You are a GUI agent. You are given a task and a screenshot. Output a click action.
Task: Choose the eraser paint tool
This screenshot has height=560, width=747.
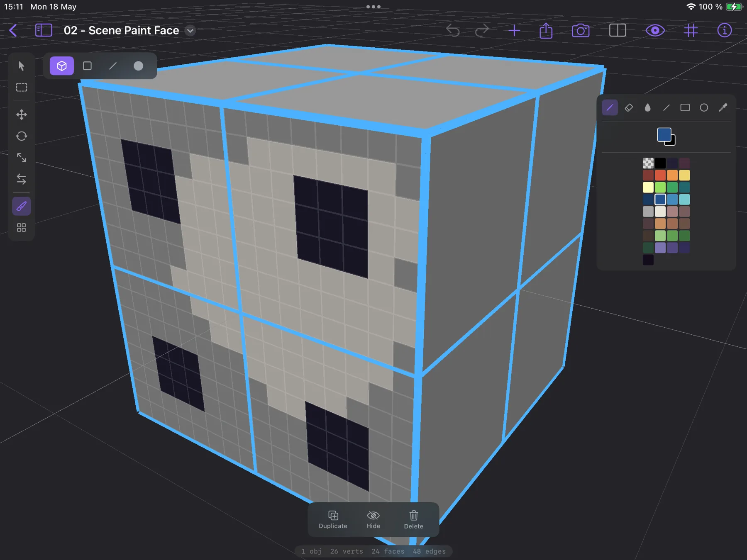click(629, 108)
